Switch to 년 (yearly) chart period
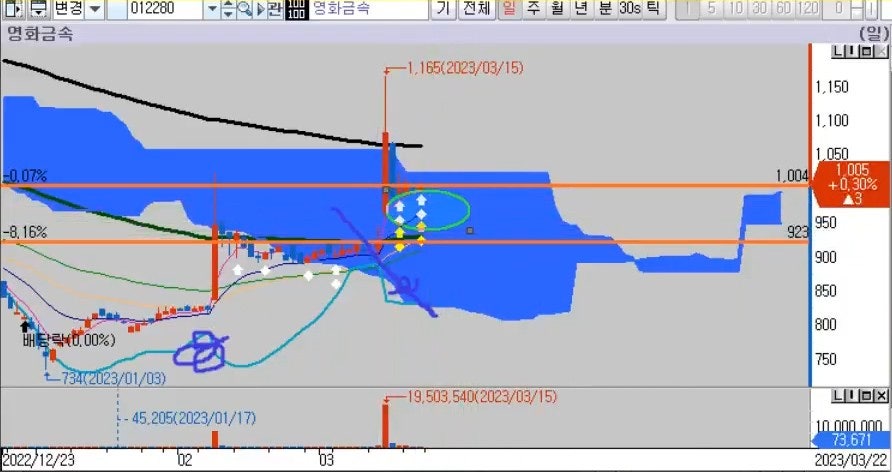 click(x=581, y=9)
